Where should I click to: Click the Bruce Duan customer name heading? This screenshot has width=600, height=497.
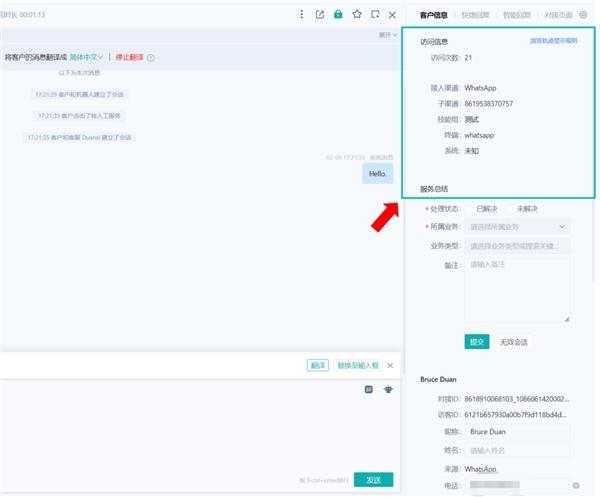[x=438, y=380]
